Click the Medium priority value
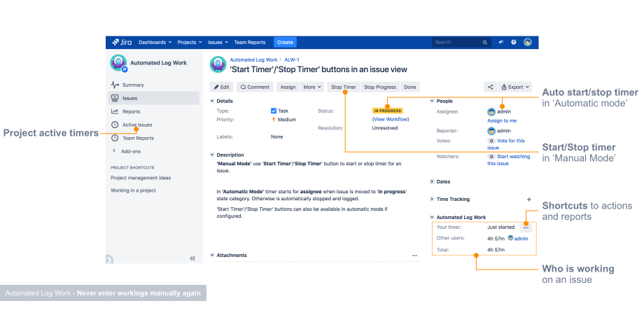 coord(287,120)
